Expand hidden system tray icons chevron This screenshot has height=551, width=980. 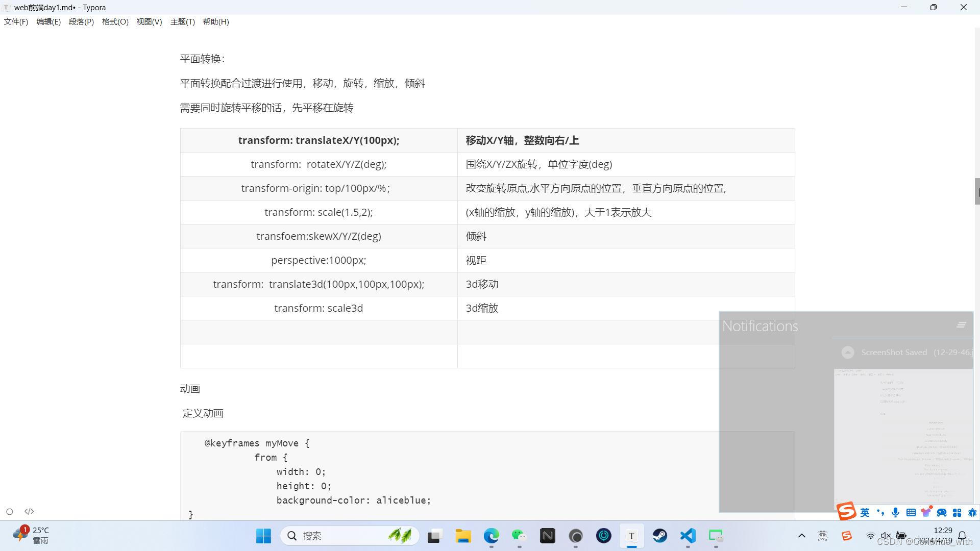tap(801, 536)
